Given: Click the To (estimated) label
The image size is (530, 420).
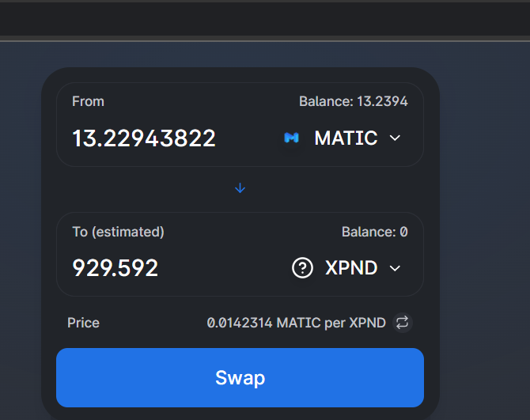Looking at the screenshot, I should 118,232.
